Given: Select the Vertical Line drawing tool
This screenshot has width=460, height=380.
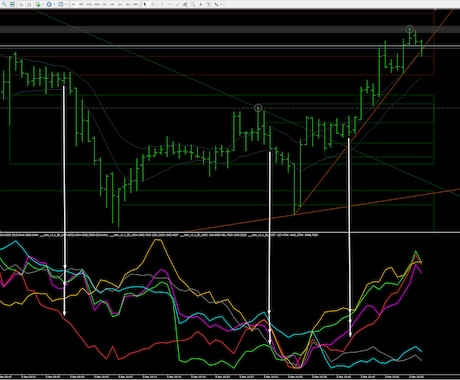Looking at the screenshot, I should pos(162,4).
